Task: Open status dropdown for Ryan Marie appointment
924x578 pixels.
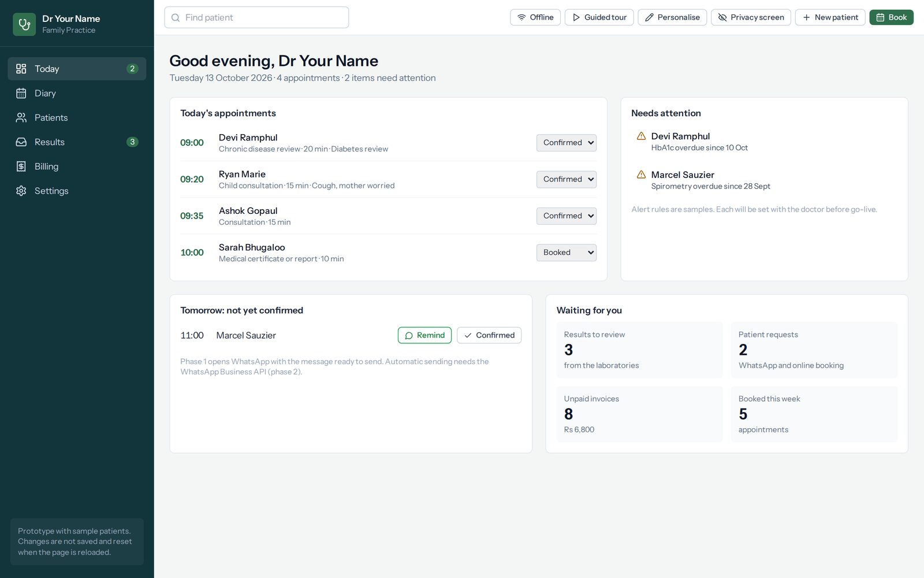Action: (x=567, y=179)
